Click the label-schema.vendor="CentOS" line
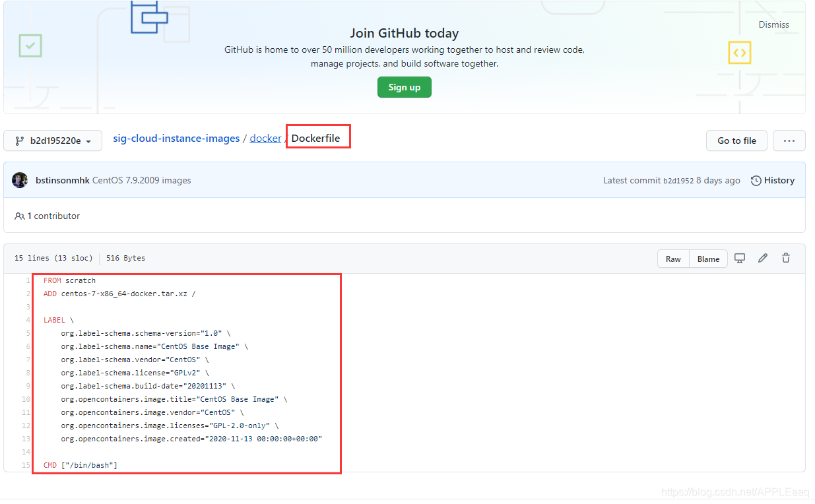Screen dimensions: 815x504 coord(135,360)
